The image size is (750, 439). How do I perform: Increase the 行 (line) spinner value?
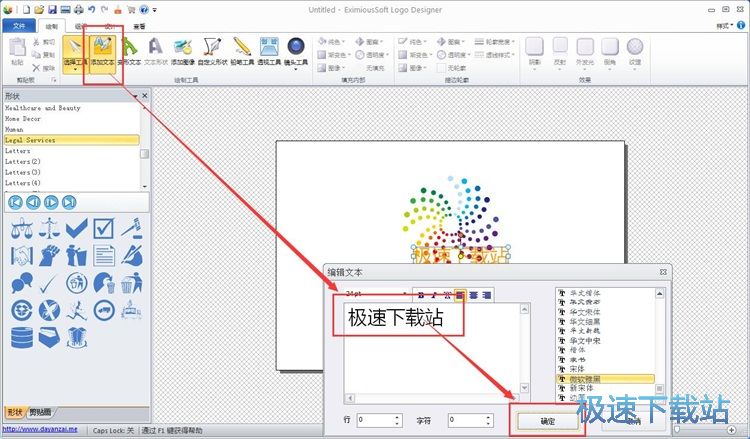(x=397, y=417)
